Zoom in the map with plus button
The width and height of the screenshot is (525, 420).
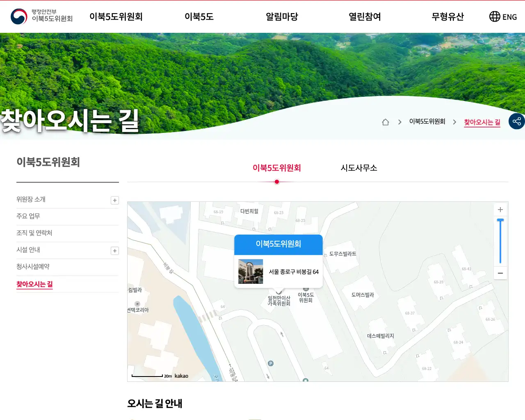500,210
